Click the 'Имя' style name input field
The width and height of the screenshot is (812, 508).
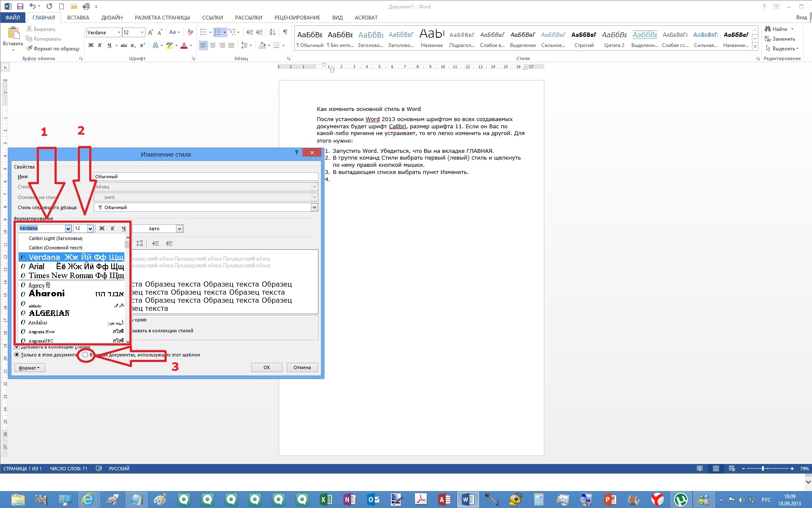pyautogui.click(x=206, y=177)
